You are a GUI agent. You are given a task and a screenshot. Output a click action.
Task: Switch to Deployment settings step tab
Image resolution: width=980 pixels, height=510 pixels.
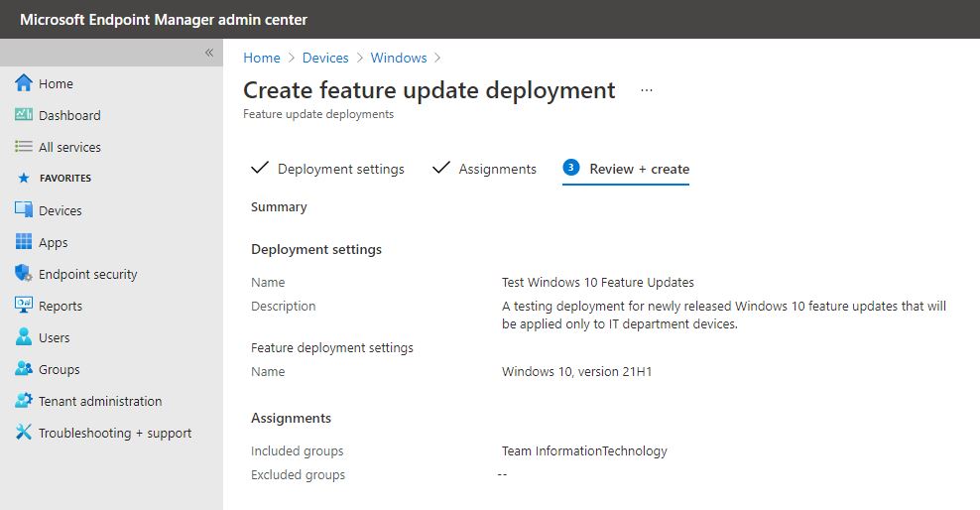coord(340,169)
